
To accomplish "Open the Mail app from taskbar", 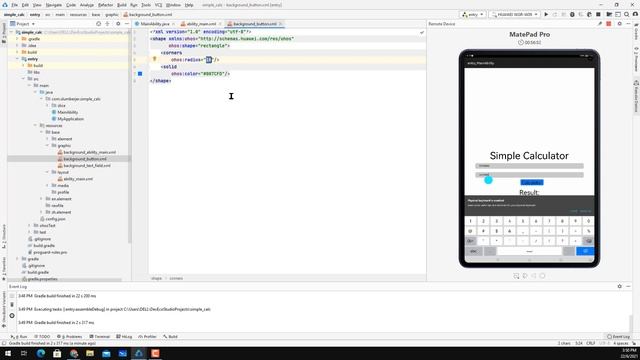I will [106, 353].
